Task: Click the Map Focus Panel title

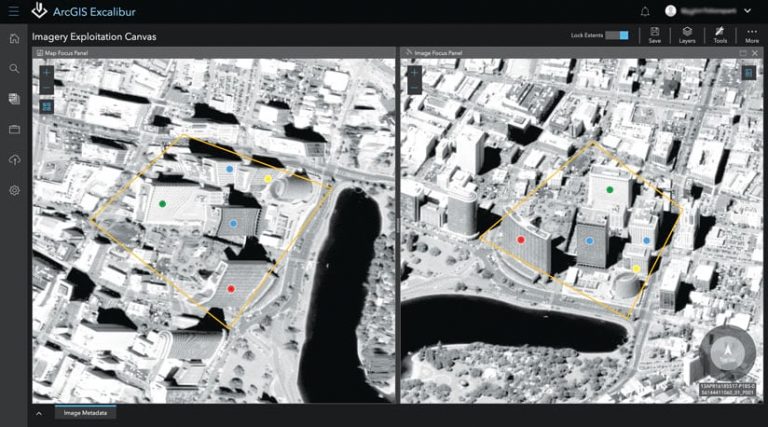Action: (66, 53)
